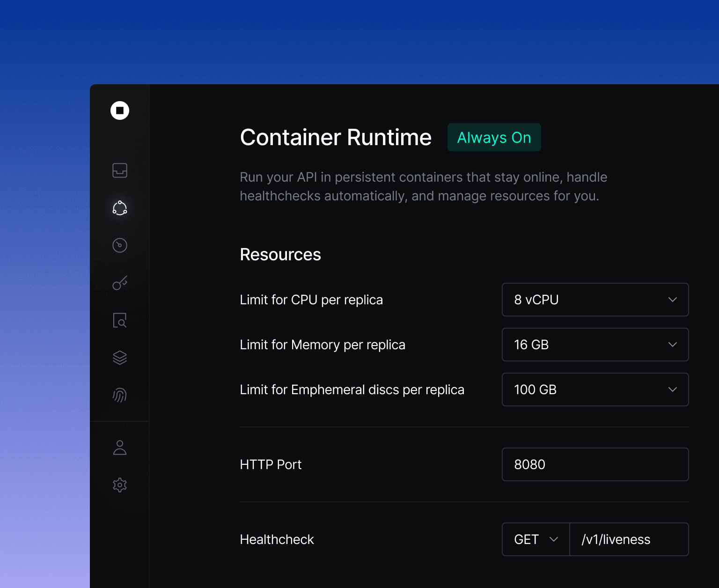The width and height of the screenshot is (719, 588).
Task: Open the user profile icon
Action: (120, 448)
